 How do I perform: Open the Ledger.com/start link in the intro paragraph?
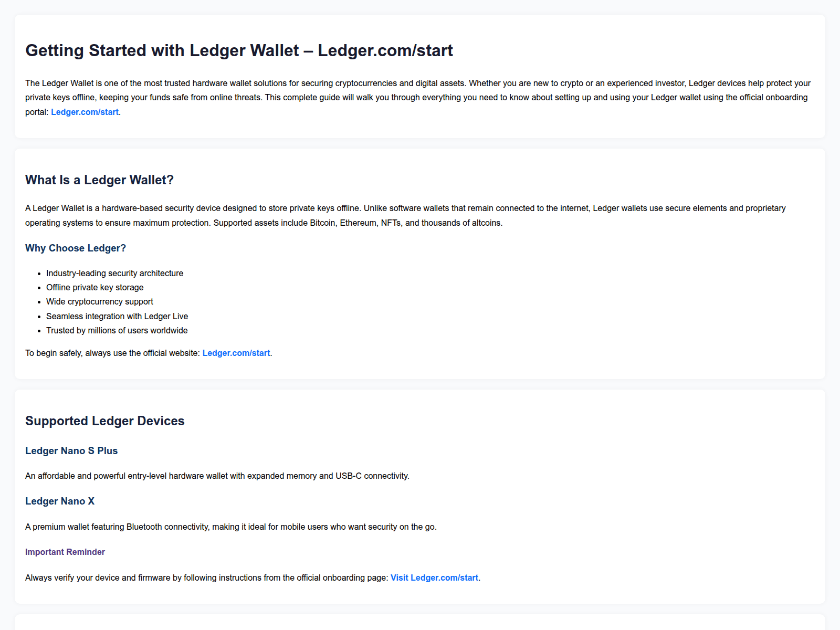click(x=85, y=112)
